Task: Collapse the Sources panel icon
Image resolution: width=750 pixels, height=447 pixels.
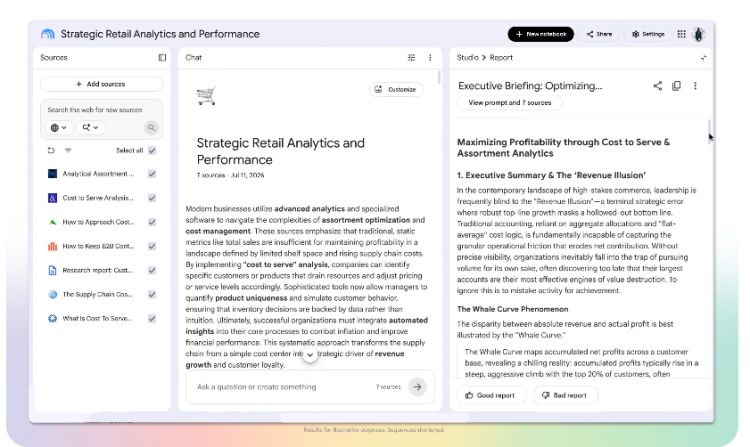Action: click(x=162, y=57)
